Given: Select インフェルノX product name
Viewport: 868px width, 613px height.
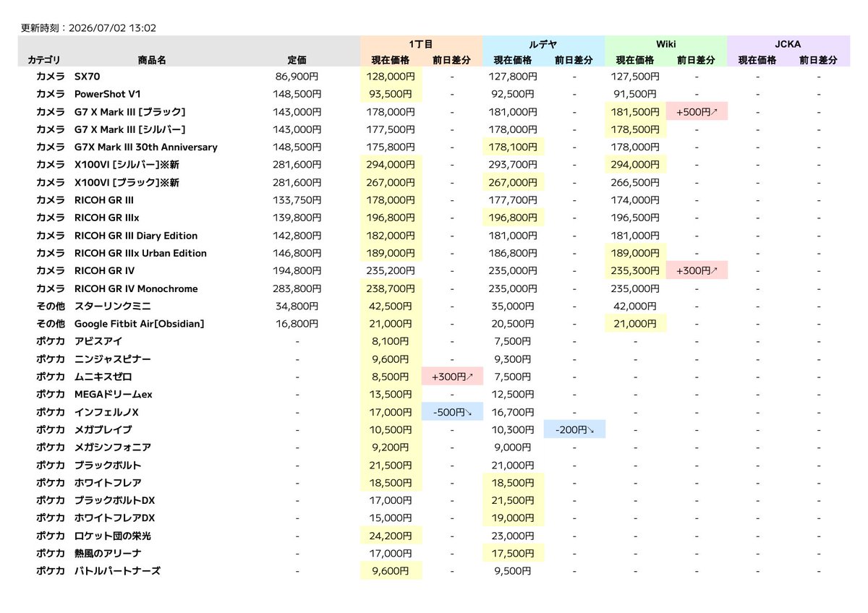Looking at the screenshot, I should [106, 412].
